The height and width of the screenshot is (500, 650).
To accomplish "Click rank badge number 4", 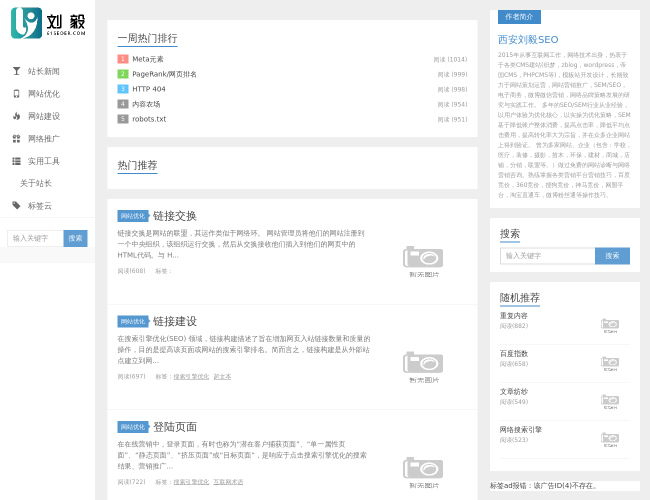I will (x=123, y=104).
